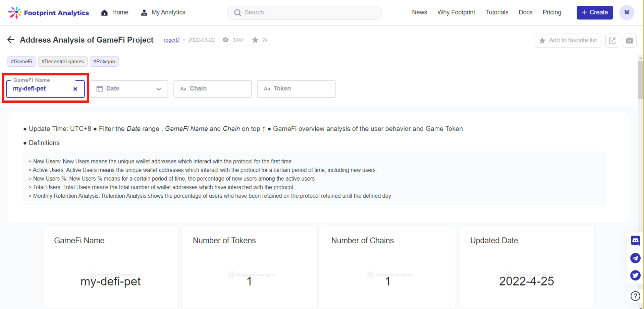Take a snapshot with camera icon

630,41
